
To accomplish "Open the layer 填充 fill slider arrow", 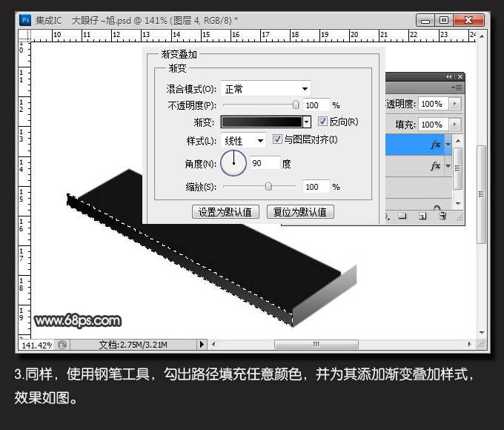I will pyautogui.click(x=454, y=124).
